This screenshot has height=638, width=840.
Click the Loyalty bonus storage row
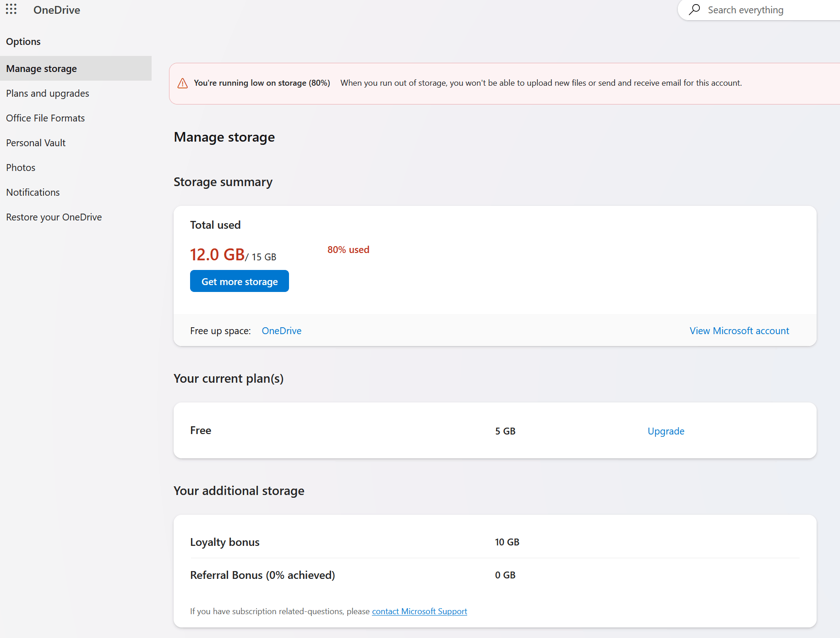[225, 542]
